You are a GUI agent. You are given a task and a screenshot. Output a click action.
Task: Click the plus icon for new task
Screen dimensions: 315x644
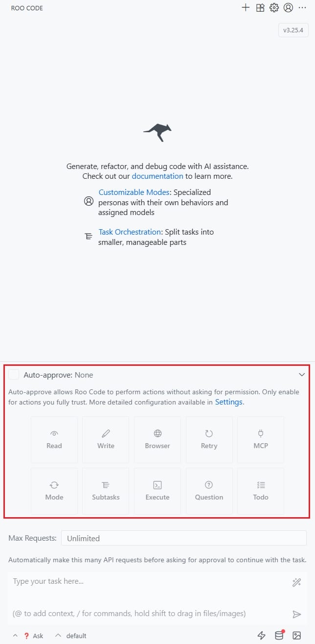[x=246, y=8]
